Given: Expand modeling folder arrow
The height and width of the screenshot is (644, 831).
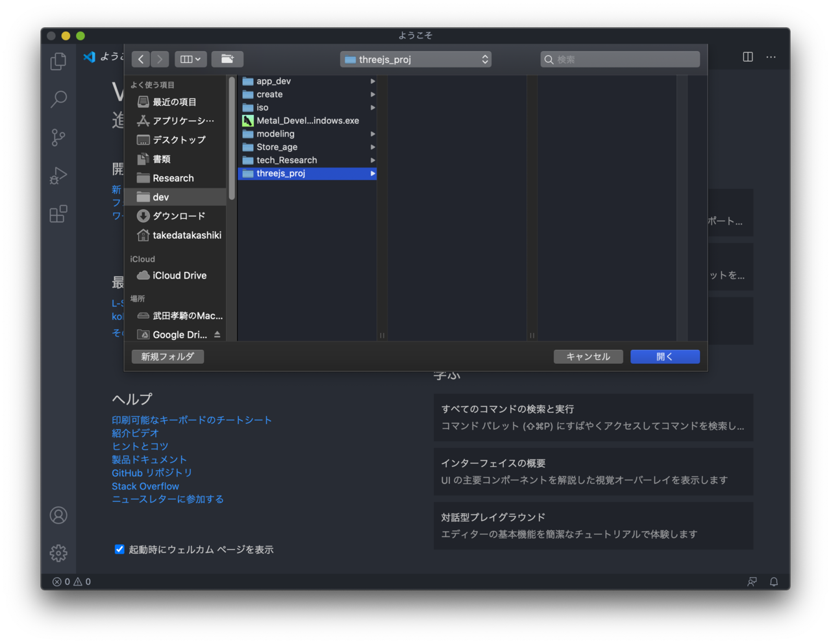Looking at the screenshot, I should click(373, 134).
